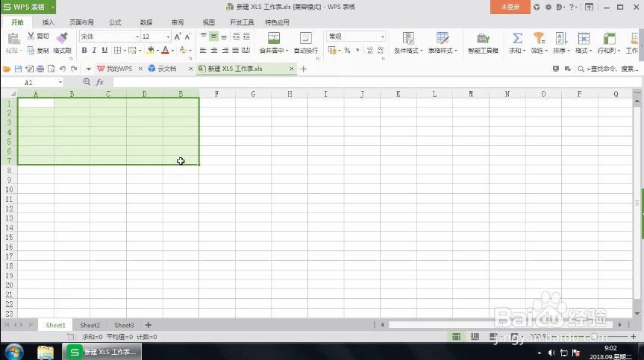Increase font size with the A+ icon

[x=178, y=37]
